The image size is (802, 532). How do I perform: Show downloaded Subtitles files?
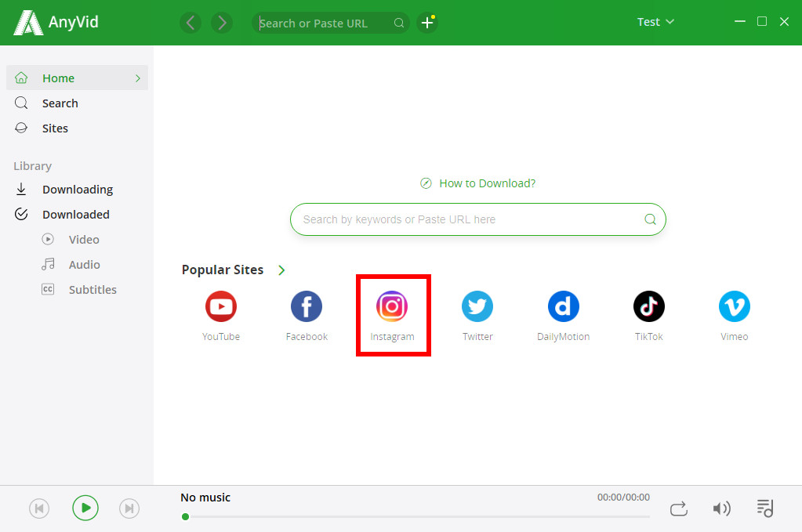92,289
